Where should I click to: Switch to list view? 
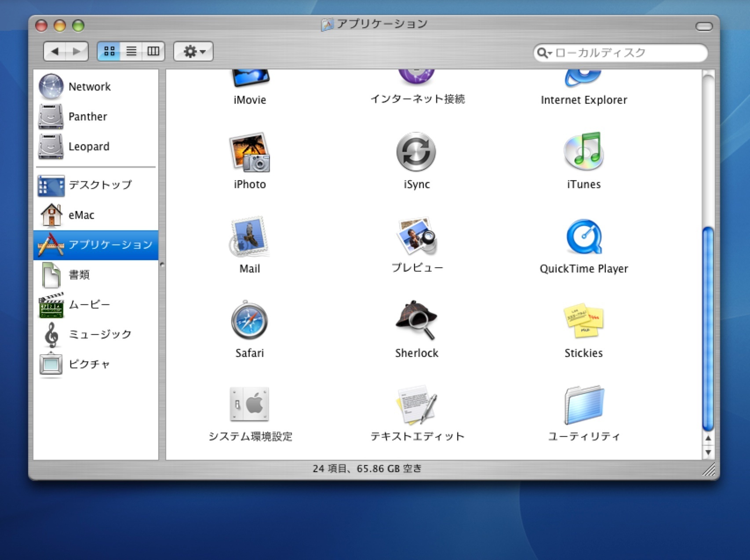131,51
